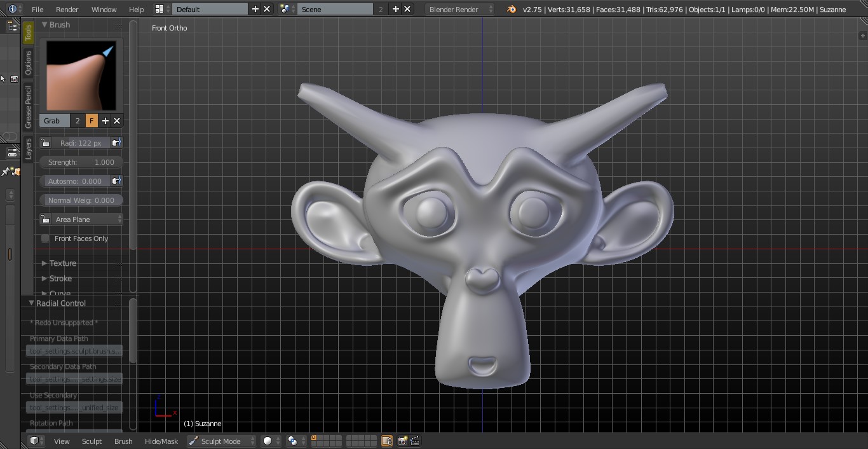
Task: Click the Default screen layout name field
Action: click(210, 9)
